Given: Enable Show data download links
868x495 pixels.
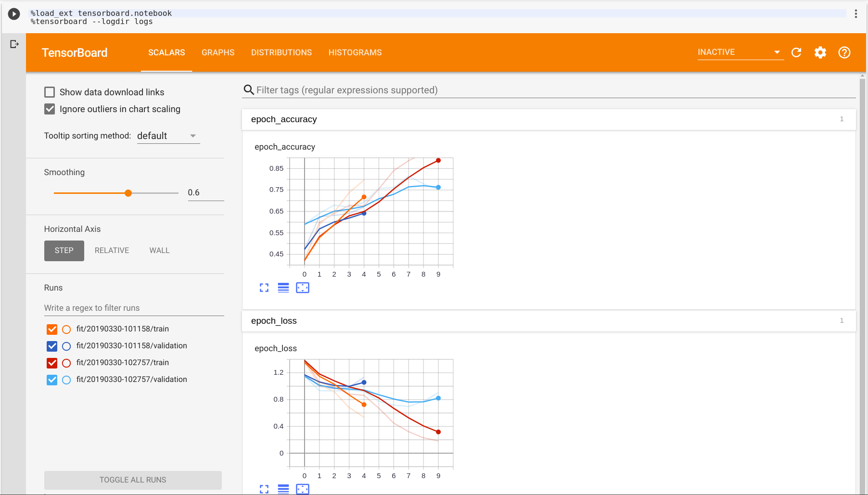Looking at the screenshot, I should pyautogui.click(x=50, y=91).
